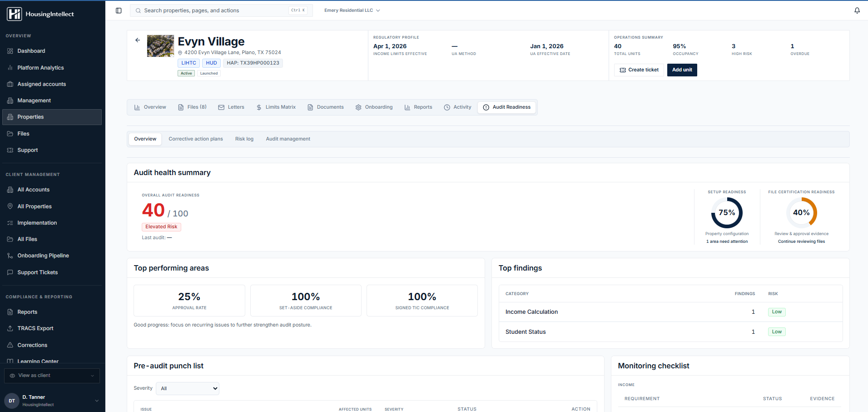Expand the View as client selector
Screen dimensions: 868x412
(52, 376)
